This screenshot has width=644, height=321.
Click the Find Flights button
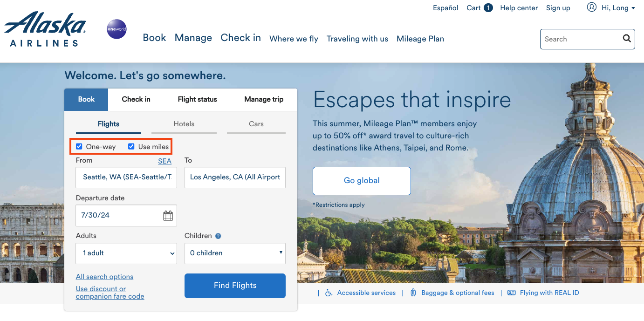tap(235, 286)
